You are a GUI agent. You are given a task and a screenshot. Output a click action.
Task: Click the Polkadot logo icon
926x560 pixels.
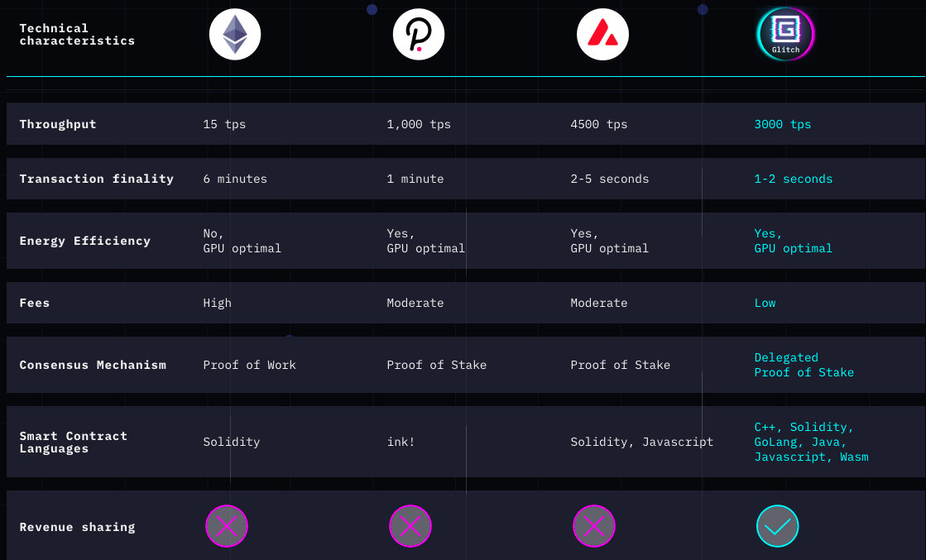tap(419, 34)
